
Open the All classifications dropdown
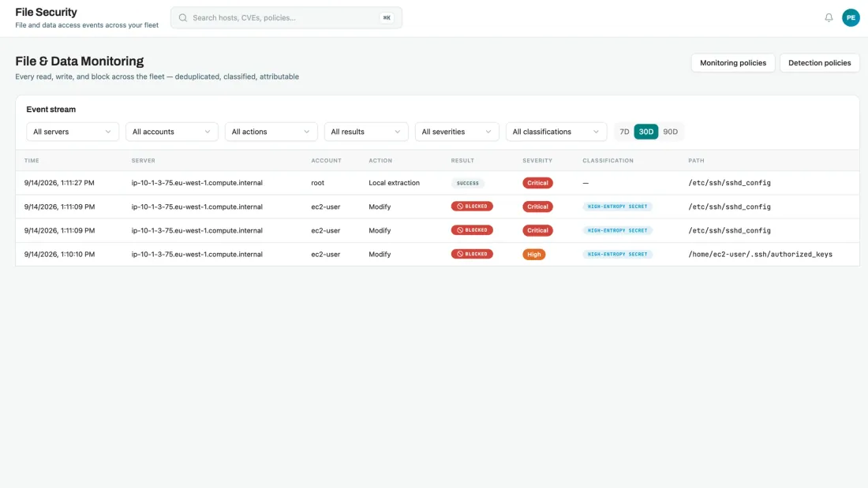pyautogui.click(x=556, y=132)
